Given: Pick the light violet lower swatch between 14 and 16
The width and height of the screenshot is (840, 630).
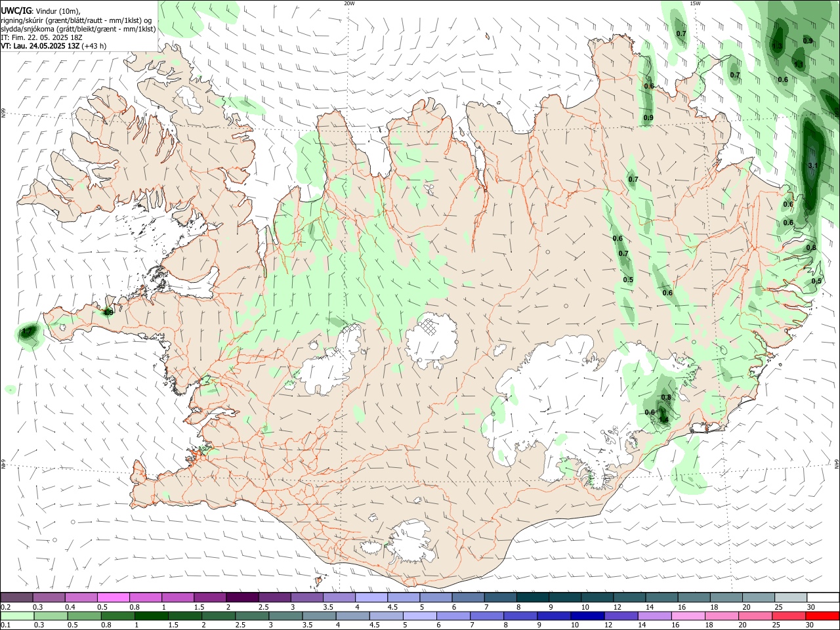Looking at the screenshot, I should (654, 616).
